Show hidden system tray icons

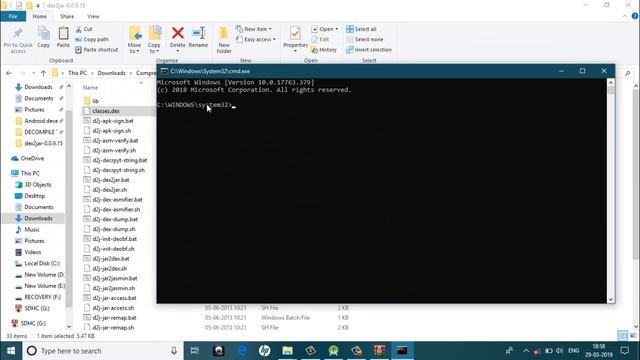point(526,351)
